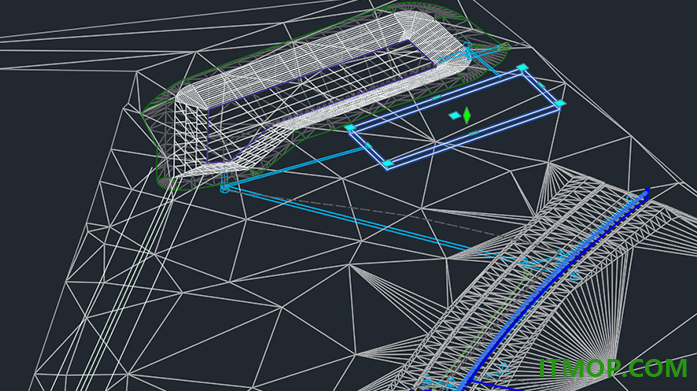This screenshot has height=391, width=697.
Task: Select the circular pipe structure below the pond's narrow end
Action: 224,189
